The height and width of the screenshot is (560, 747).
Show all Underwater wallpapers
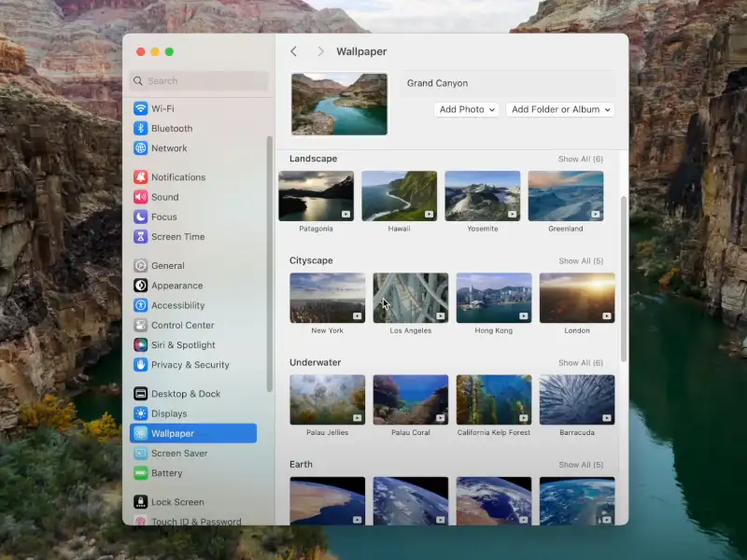pyautogui.click(x=581, y=363)
